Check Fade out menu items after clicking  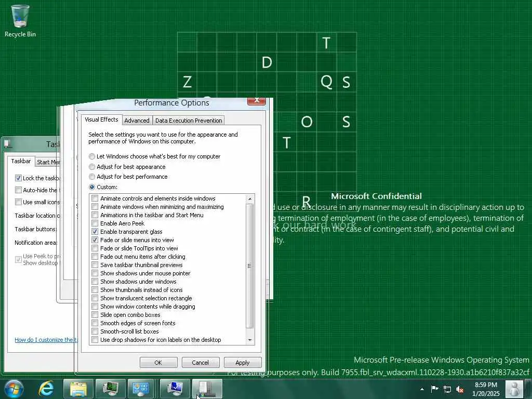coord(95,257)
